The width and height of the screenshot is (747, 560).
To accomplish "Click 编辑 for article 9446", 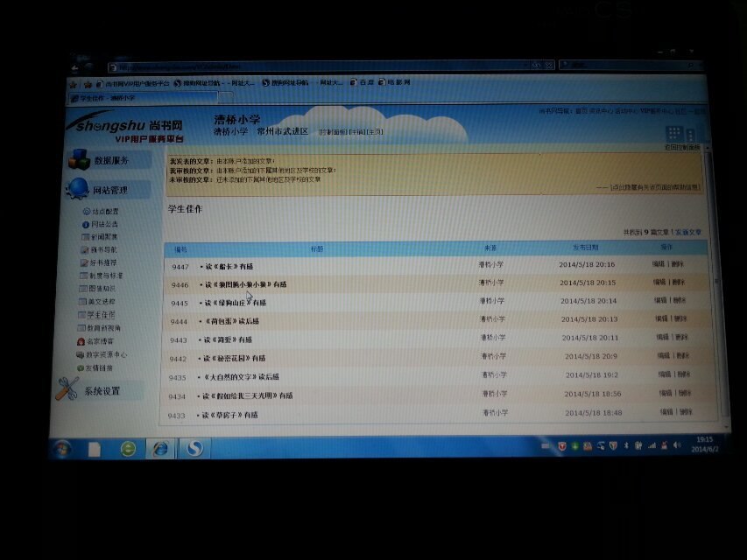I will point(659,283).
